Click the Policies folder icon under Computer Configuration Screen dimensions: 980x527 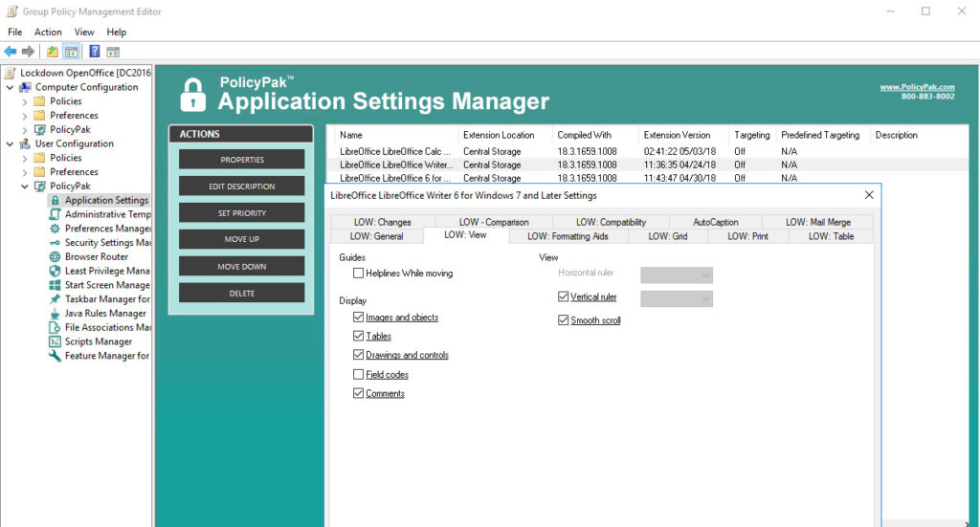pos(40,101)
